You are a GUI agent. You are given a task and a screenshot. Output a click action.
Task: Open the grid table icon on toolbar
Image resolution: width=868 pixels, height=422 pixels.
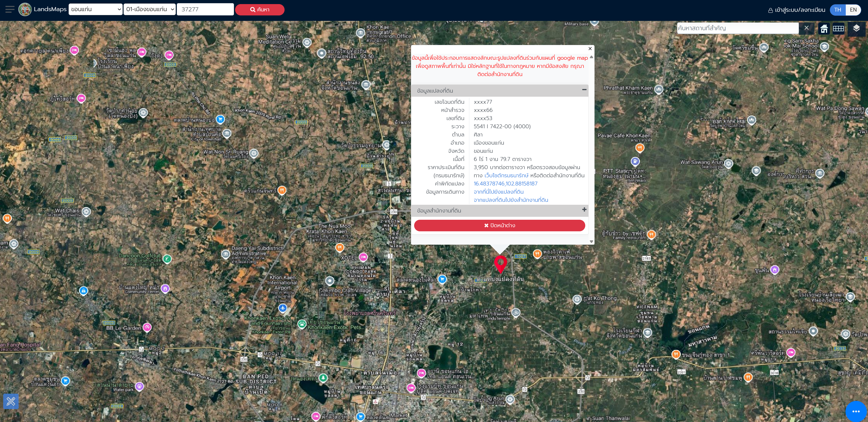[838, 29]
